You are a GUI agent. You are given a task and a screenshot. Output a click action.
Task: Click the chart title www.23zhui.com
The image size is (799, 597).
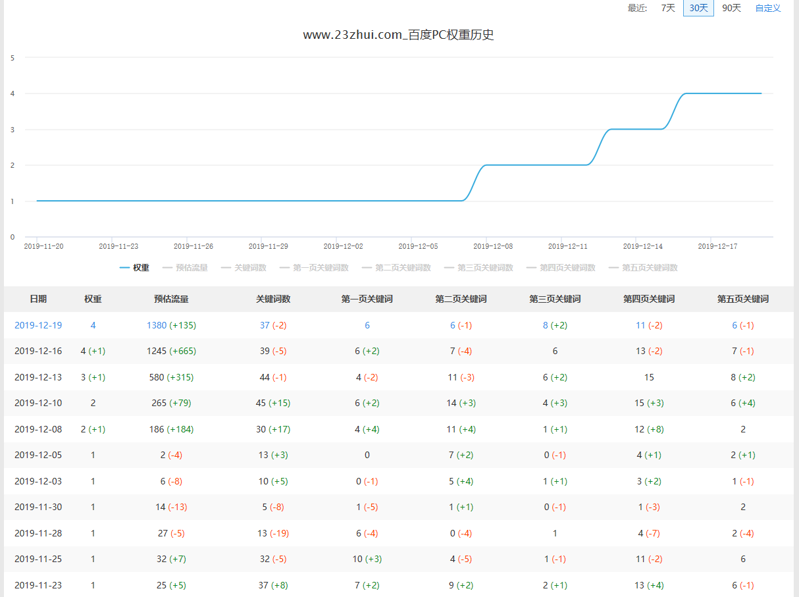coord(398,35)
